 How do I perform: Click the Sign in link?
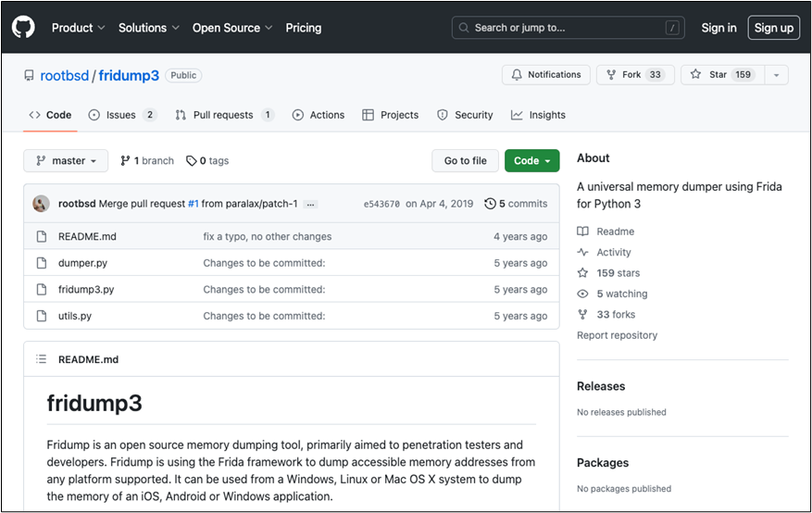[718, 28]
